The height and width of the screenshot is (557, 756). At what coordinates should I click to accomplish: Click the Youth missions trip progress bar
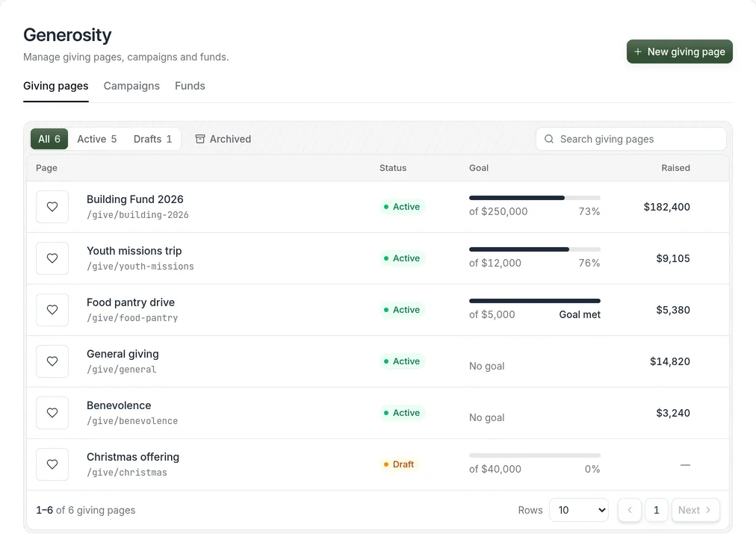coord(535,249)
